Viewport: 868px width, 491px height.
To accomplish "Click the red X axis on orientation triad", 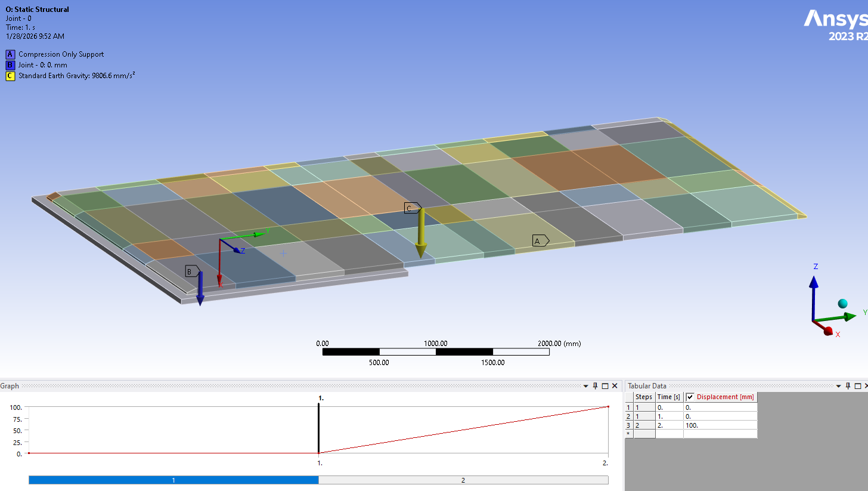I will (827, 331).
